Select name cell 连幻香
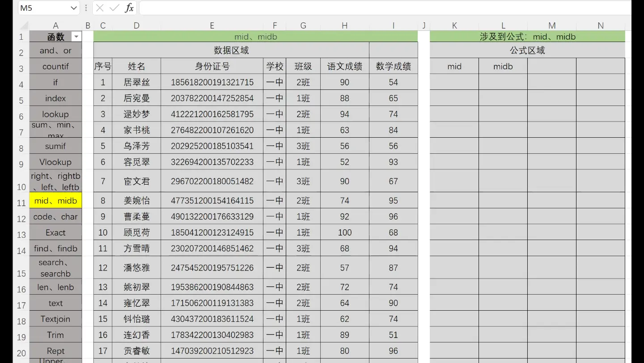 136,335
